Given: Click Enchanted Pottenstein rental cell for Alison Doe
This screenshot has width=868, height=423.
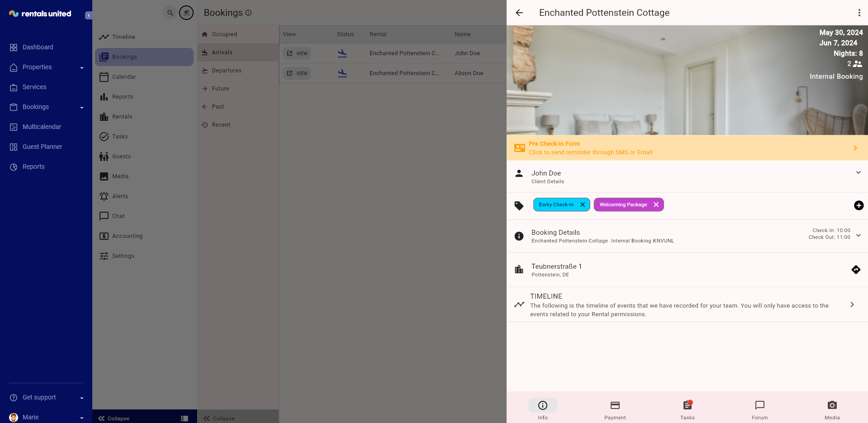Looking at the screenshot, I should (x=404, y=73).
